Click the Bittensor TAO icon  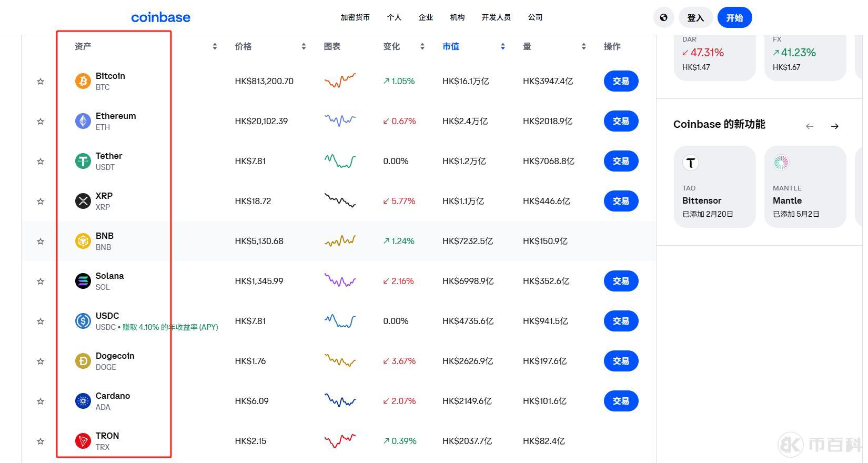point(691,163)
